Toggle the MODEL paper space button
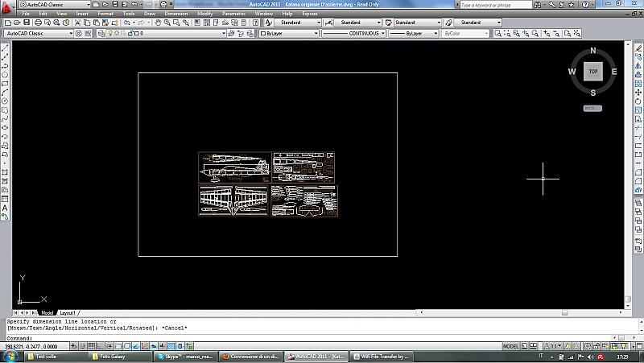Viewport: 644px width, 363px height. 510,346
